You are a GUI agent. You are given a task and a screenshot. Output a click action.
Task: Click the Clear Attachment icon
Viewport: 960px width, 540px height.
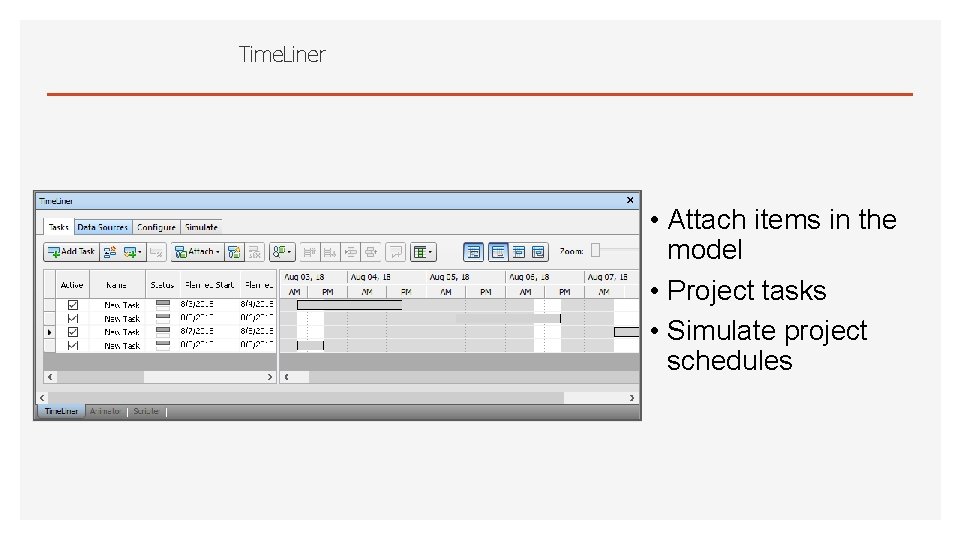pos(255,252)
